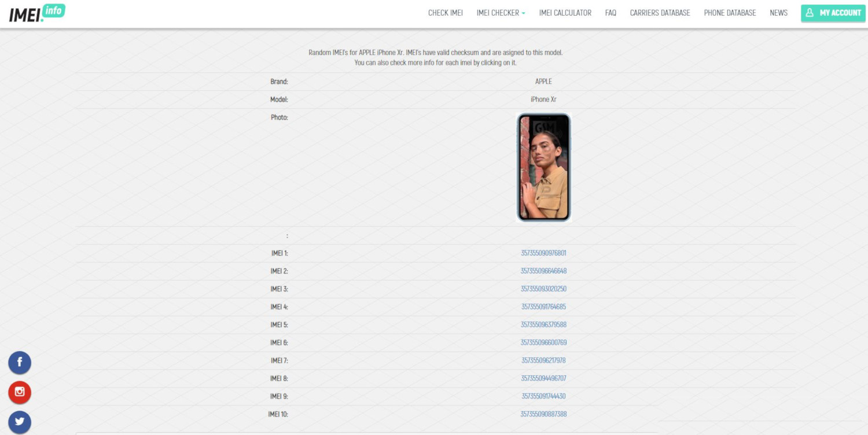Screen dimensions: 868x435
Task: Expand the IMEI CHECKER dropdown menu
Action: pos(500,12)
